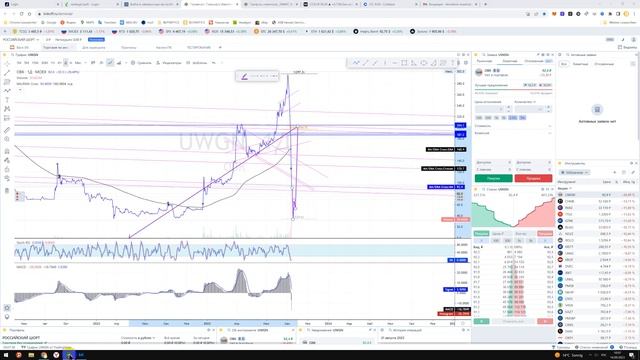
Task: Increase quantity with stepper up arrow
Action: point(549,107)
